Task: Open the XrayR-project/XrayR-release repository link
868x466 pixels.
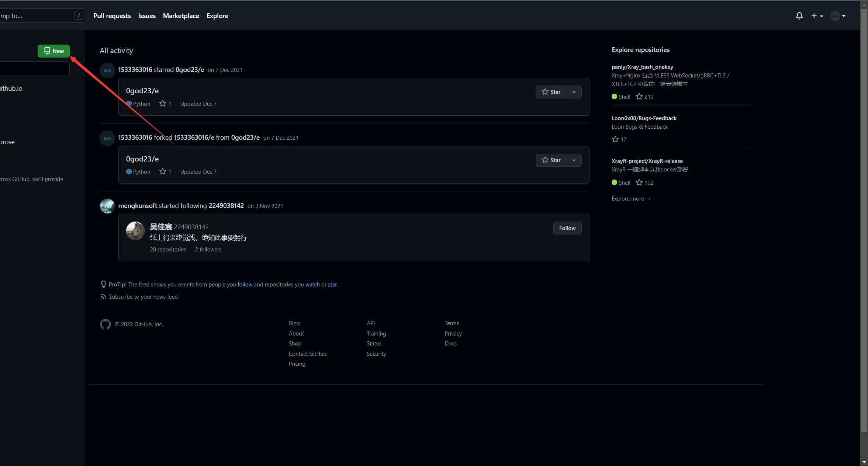Action: (647, 161)
